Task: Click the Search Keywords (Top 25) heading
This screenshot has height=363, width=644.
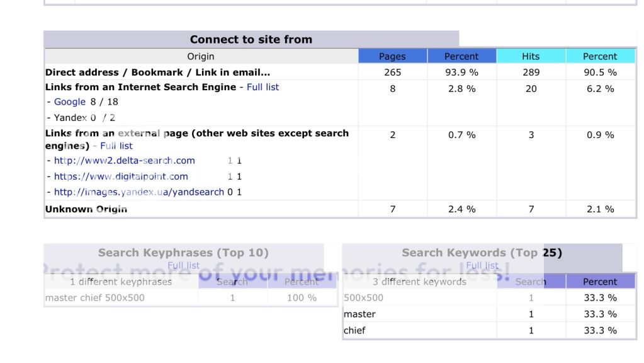Action: click(x=482, y=253)
